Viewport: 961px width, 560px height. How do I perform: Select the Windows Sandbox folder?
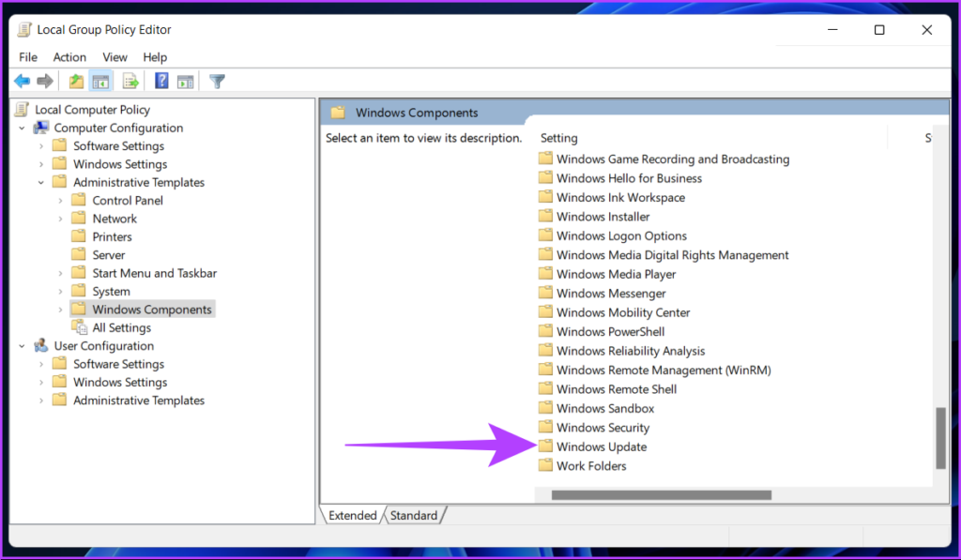[604, 408]
